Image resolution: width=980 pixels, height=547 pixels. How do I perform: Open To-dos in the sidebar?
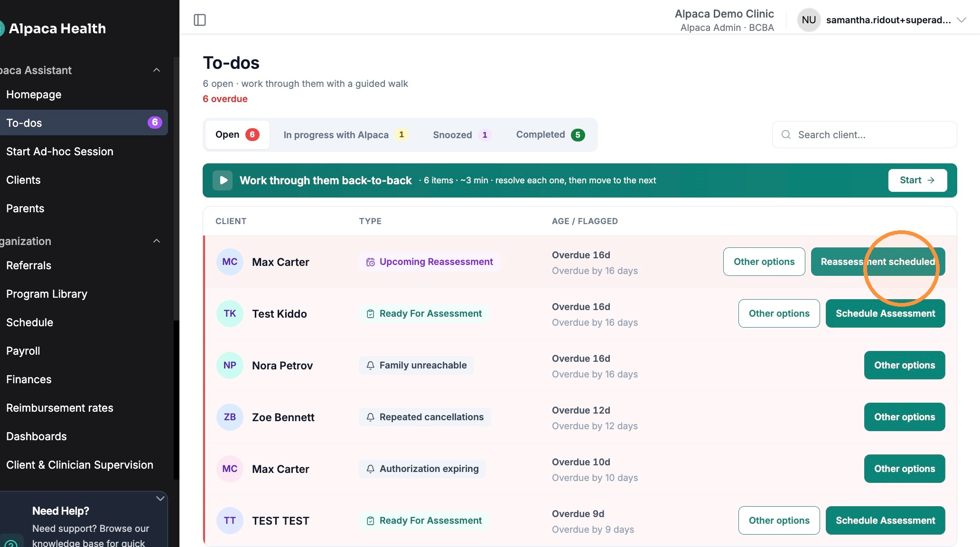tap(84, 123)
